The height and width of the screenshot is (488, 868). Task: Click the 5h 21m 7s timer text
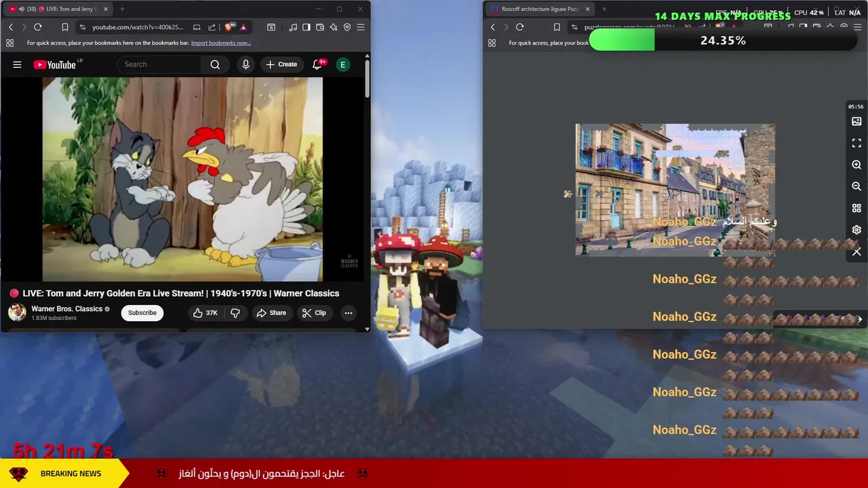coord(63,451)
